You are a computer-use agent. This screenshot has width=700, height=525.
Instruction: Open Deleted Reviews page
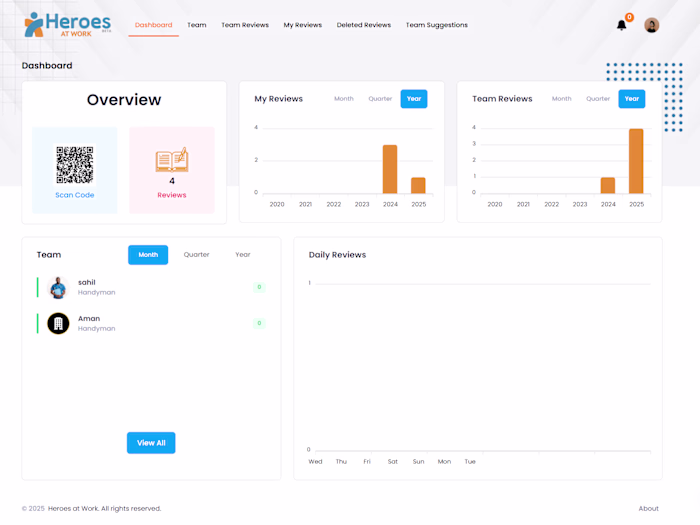pyautogui.click(x=364, y=25)
